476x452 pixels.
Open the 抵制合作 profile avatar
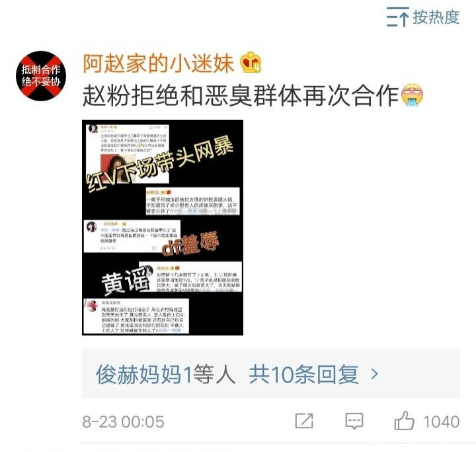[41, 76]
